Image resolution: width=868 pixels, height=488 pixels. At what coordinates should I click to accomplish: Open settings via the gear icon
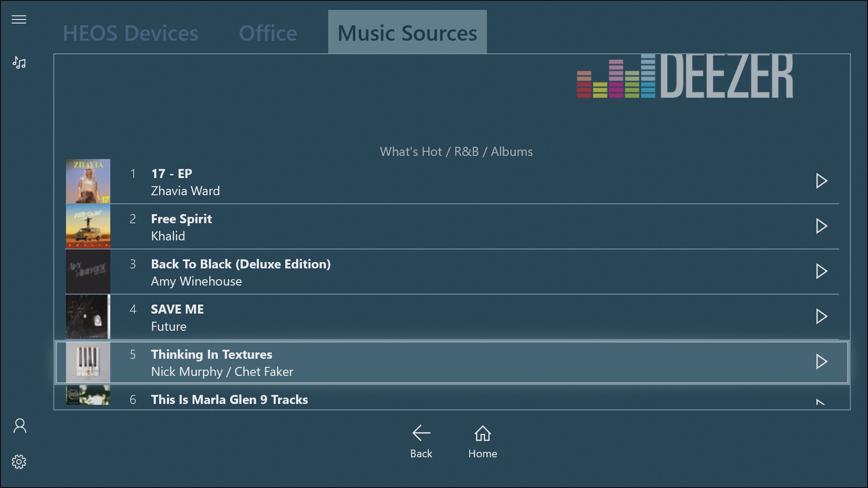tap(19, 462)
